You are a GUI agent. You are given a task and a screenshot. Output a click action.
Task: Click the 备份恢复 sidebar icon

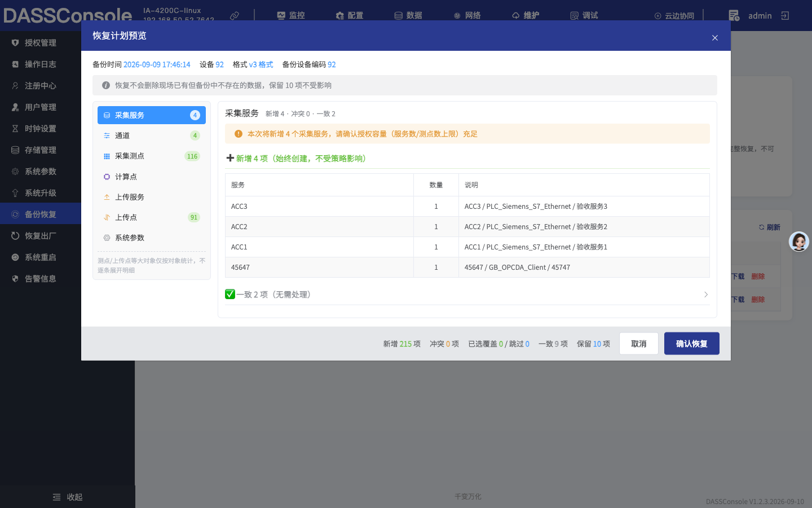[15, 214]
